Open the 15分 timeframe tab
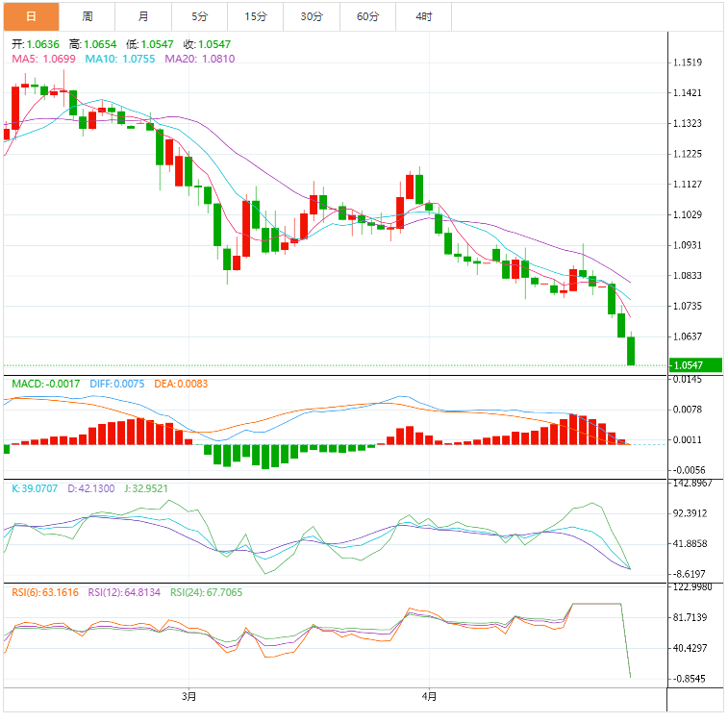The height and width of the screenshot is (722, 728). tap(256, 16)
